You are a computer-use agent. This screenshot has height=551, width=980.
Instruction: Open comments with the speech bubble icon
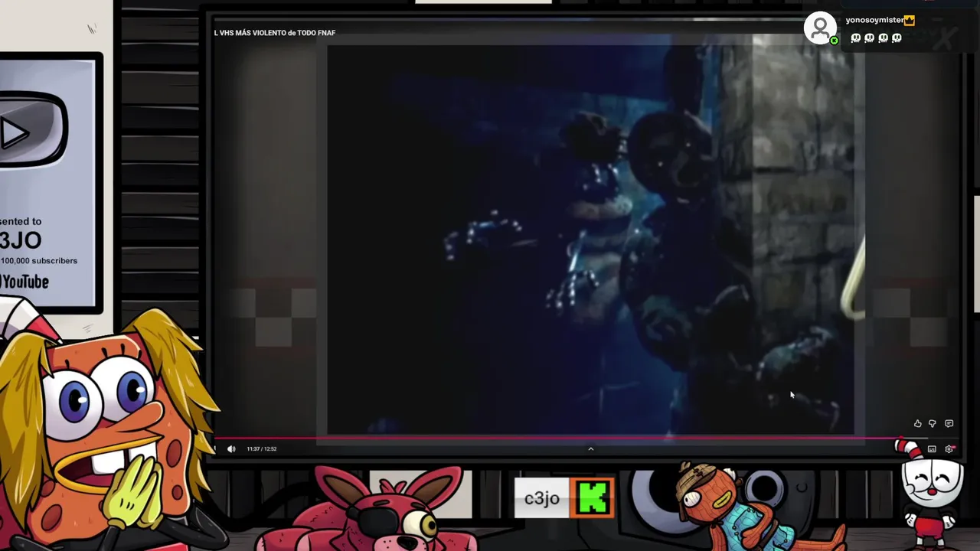(949, 423)
